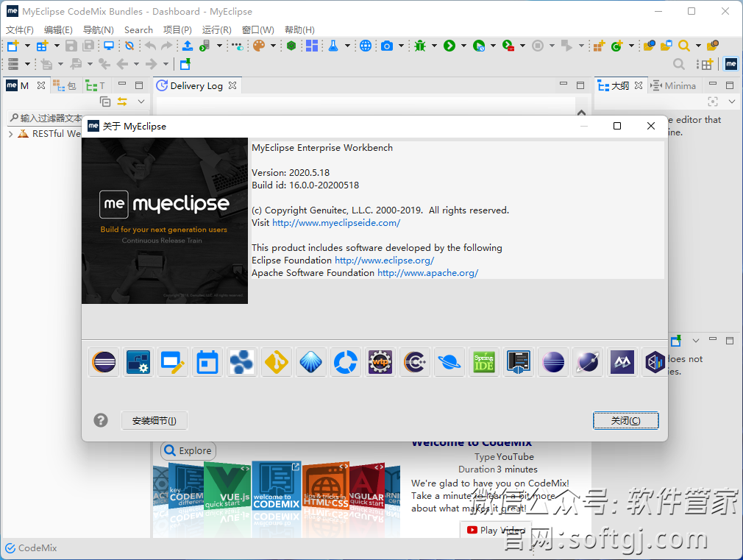Switch to the Minimap tab
Image resolution: width=743 pixels, height=560 pixels.
click(x=673, y=86)
